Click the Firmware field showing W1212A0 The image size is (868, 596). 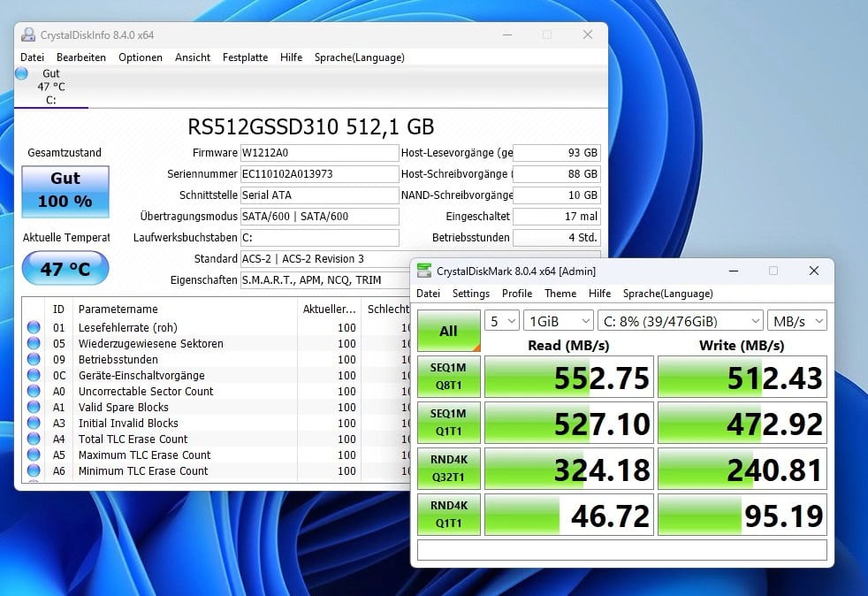(319, 153)
